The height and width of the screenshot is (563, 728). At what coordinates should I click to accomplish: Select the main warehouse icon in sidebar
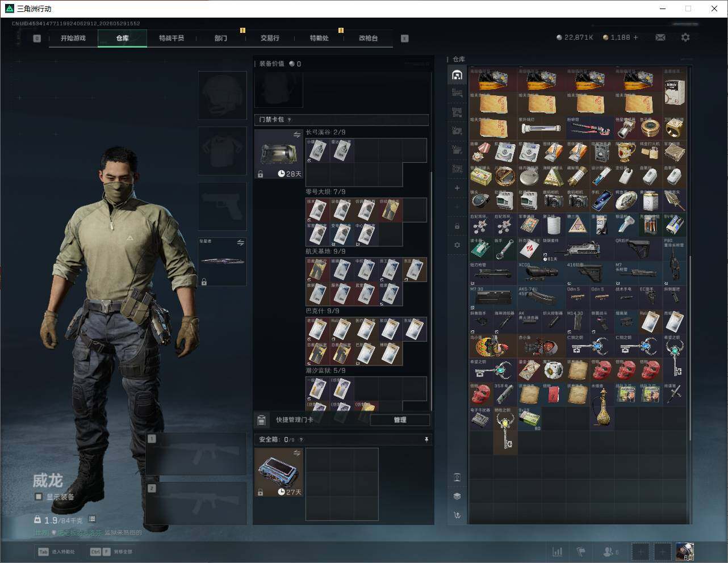click(x=457, y=75)
